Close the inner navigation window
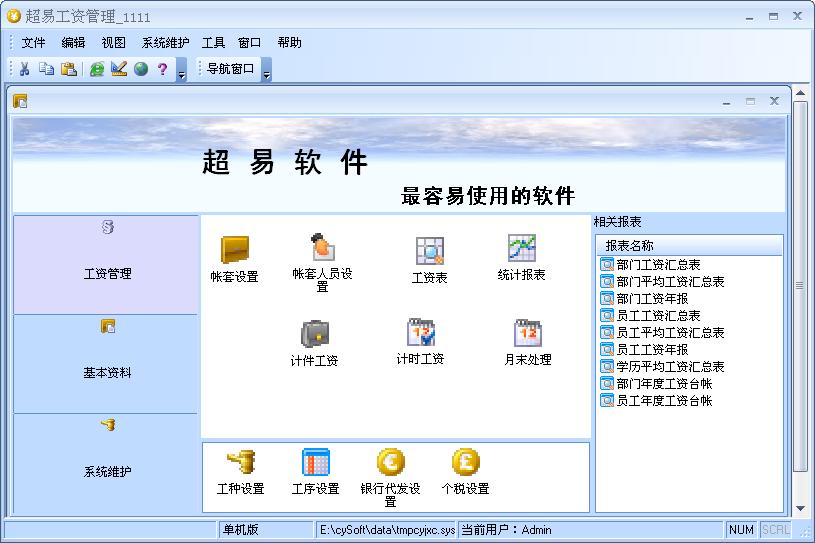 [774, 102]
